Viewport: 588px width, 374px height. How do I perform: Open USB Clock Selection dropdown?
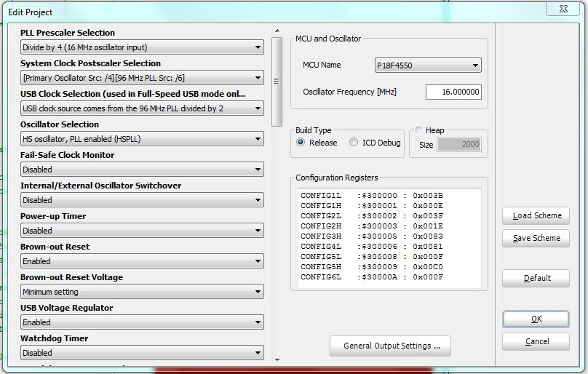142,108
